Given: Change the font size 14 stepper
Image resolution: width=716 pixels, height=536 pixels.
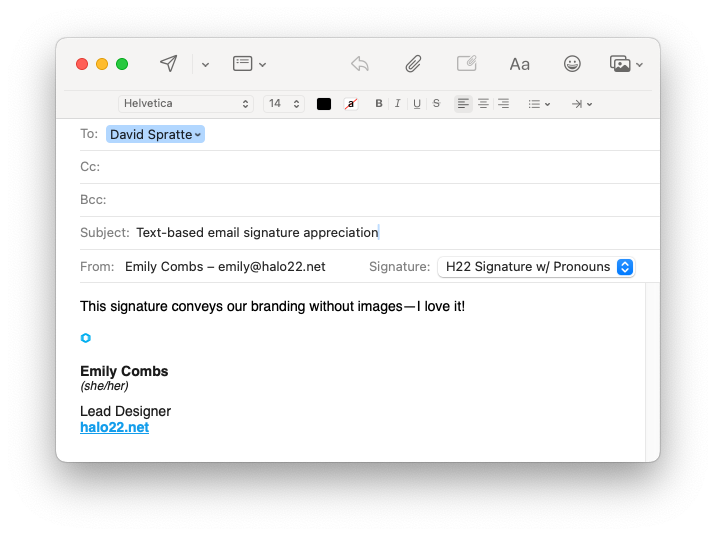Looking at the screenshot, I should [284, 104].
